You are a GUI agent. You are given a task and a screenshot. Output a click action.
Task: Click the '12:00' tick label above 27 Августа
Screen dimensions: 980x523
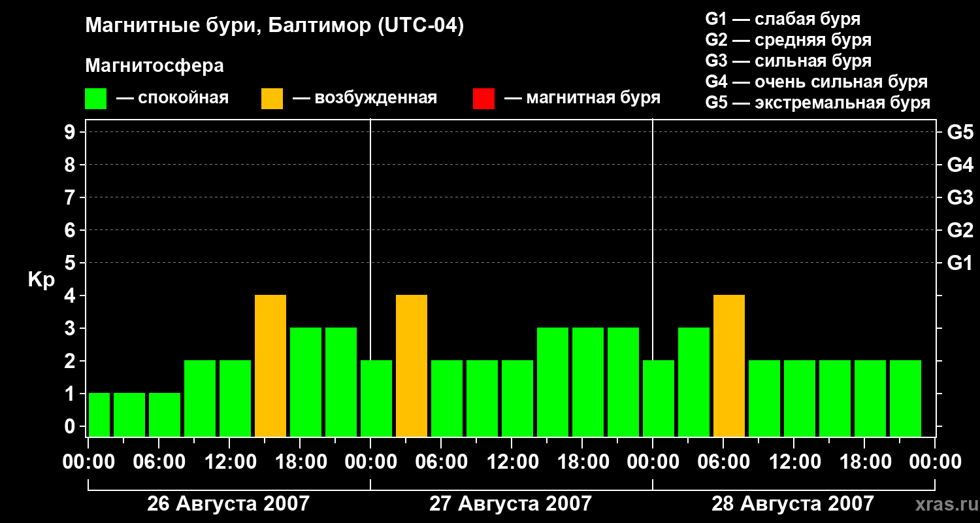(512, 462)
